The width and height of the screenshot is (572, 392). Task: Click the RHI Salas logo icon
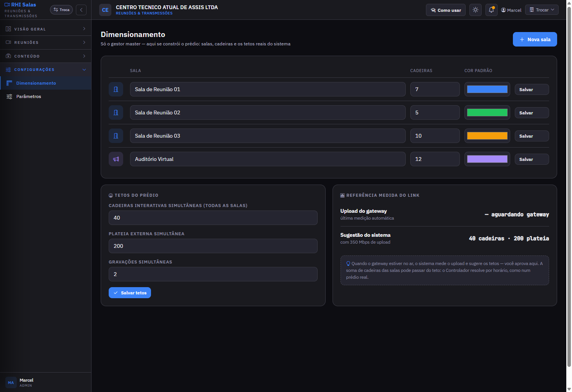(x=7, y=5)
